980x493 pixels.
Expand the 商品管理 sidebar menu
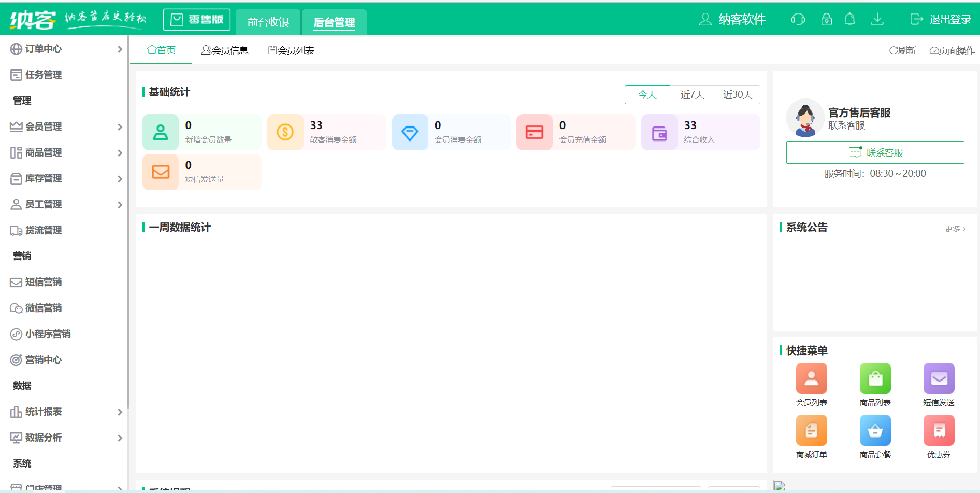[x=45, y=152]
